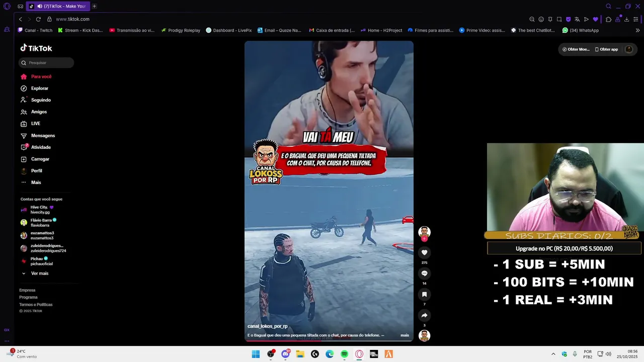This screenshot has height=362, width=644.
Task: Open the LIVE section
Action: pos(30,124)
